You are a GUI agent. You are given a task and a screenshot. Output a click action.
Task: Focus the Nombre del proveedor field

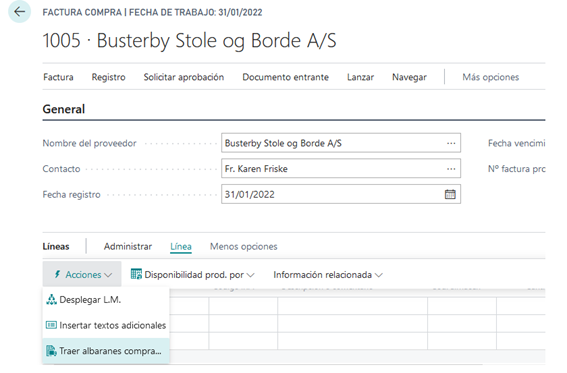(341, 143)
